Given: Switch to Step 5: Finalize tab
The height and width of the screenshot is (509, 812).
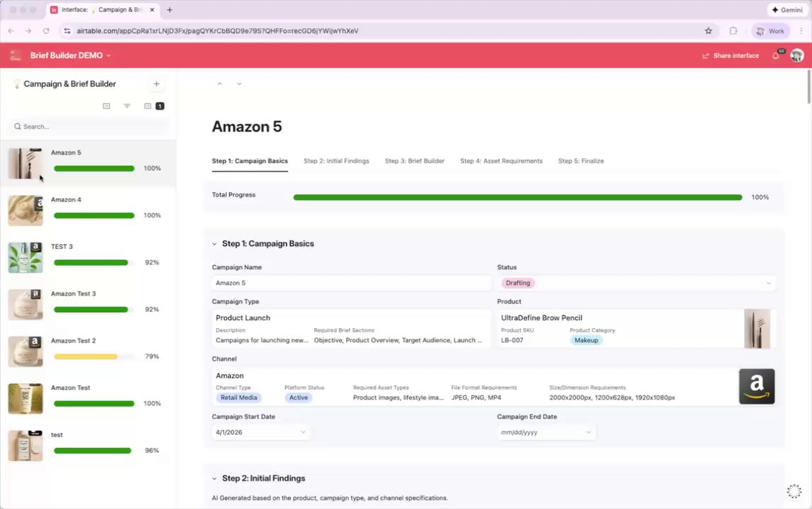Looking at the screenshot, I should 581,161.
